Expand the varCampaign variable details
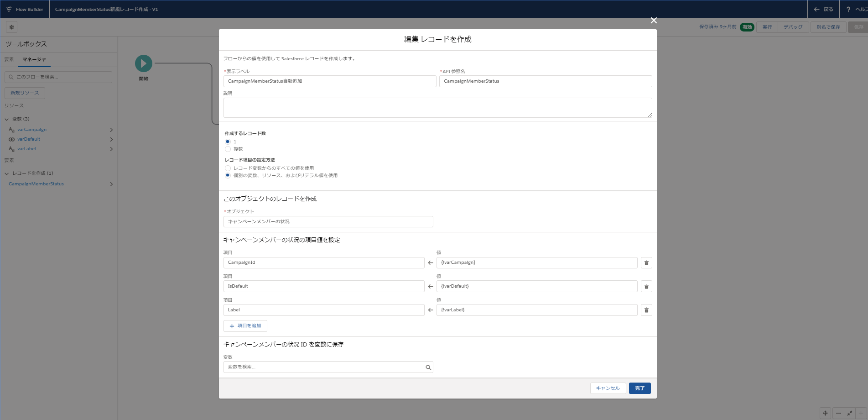The height and width of the screenshot is (420, 868). (111, 130)
